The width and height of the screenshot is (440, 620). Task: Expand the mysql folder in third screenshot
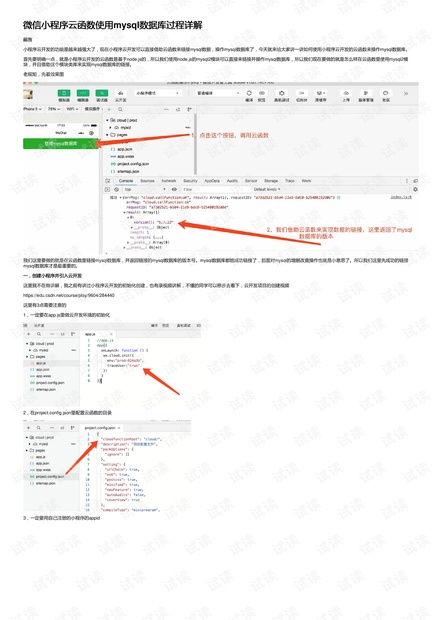pyautogui.click(x=30, y=444)
